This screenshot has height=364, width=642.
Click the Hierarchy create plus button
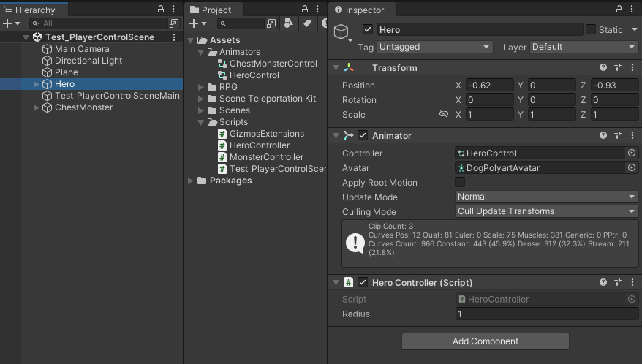(x=7, y=23)
